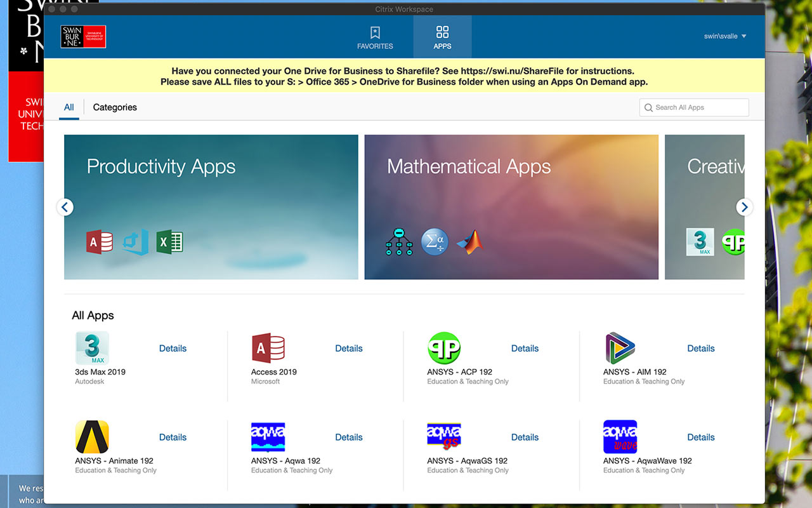
Task: Click the MATLAB icon in Mathematical Apps
Action: (470, 242)
